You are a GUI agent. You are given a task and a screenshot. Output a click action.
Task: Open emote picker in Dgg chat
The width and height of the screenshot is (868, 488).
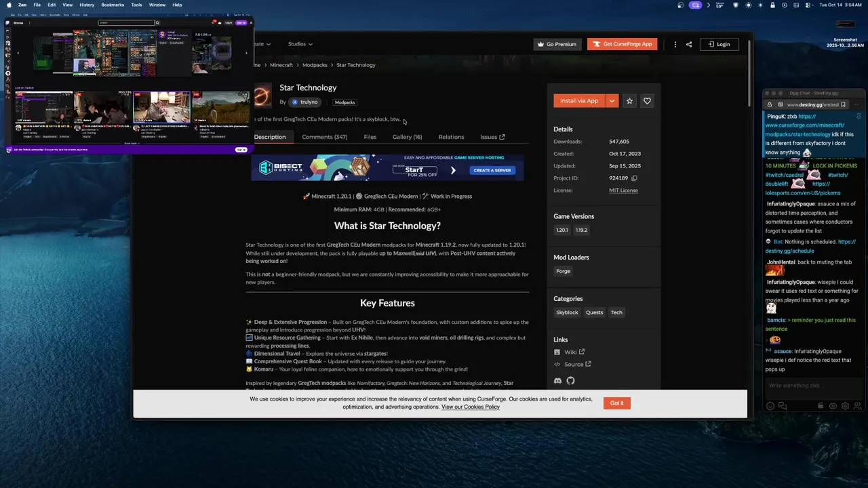coord(770,406)
